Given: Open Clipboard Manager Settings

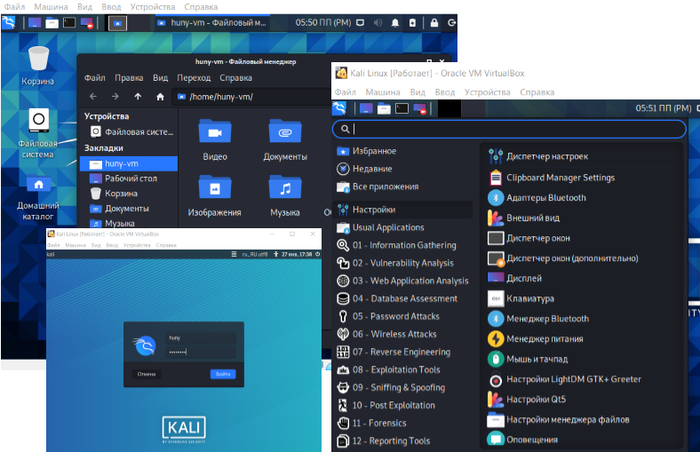Looking at the screenshot, I should (583, 178).
